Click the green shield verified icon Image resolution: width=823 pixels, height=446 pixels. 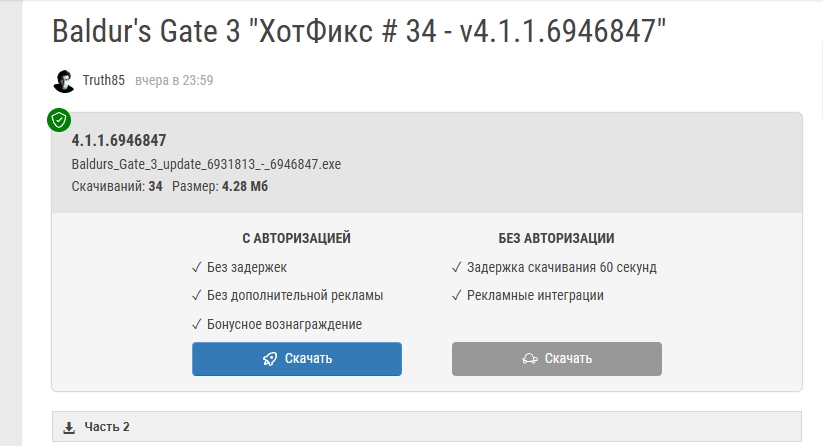59,120
